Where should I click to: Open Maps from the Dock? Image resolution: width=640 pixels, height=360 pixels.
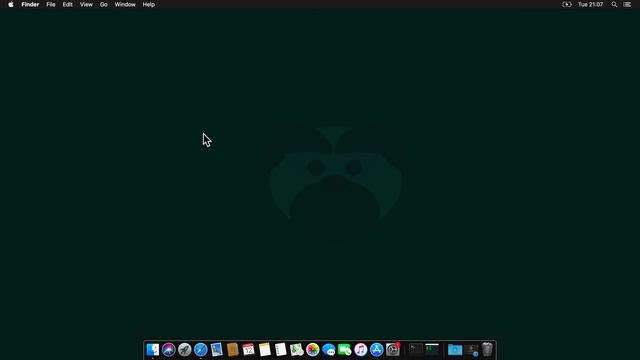[x=296, y=350]
